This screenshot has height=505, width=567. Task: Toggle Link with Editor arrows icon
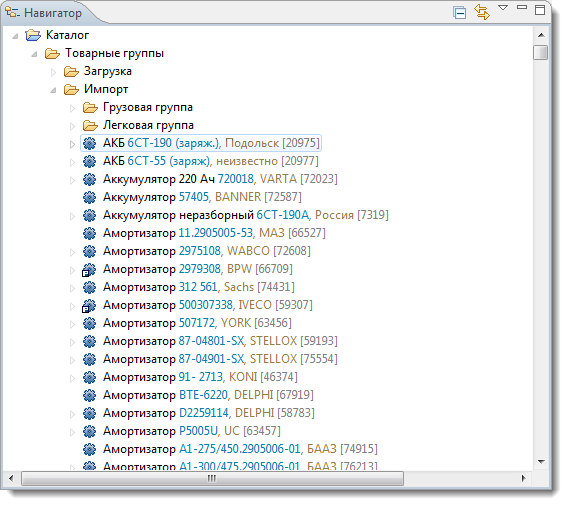click(482, 12)
